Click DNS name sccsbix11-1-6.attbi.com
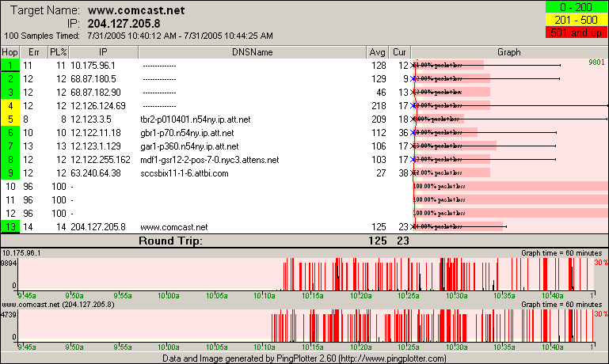This screenshot has width=609, height=364. click(x=185, y=173)
